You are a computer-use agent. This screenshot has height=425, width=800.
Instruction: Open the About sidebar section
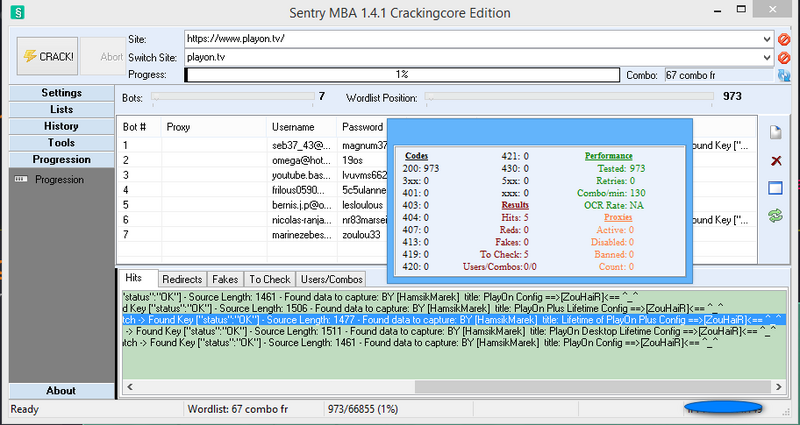tap(61, 391)
